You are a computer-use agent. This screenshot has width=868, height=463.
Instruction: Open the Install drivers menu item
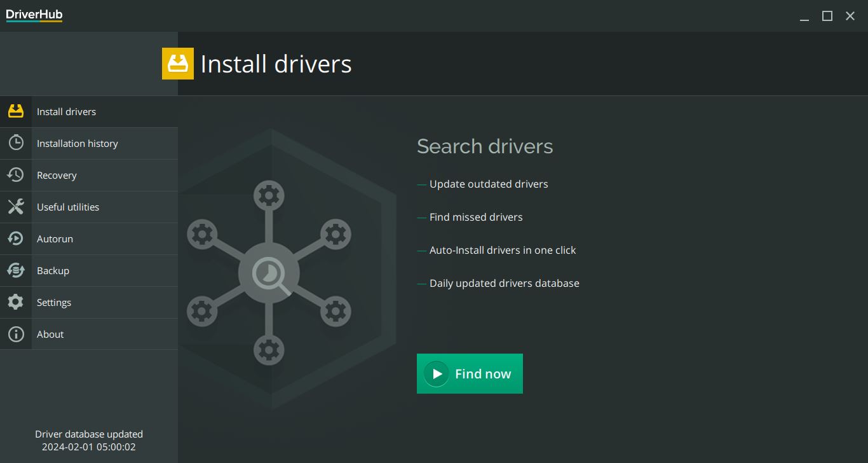89,111
